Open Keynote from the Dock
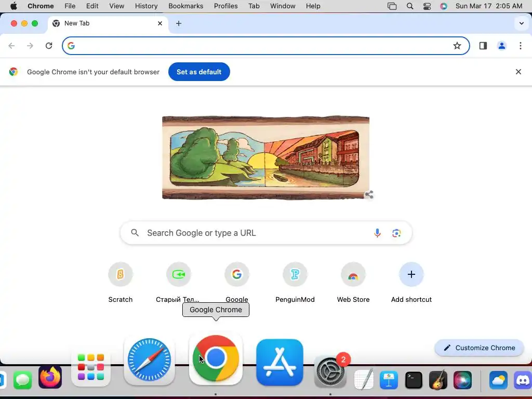Image resolution: width=532 pixels, height=399 pixels. [x=389, y=380]
